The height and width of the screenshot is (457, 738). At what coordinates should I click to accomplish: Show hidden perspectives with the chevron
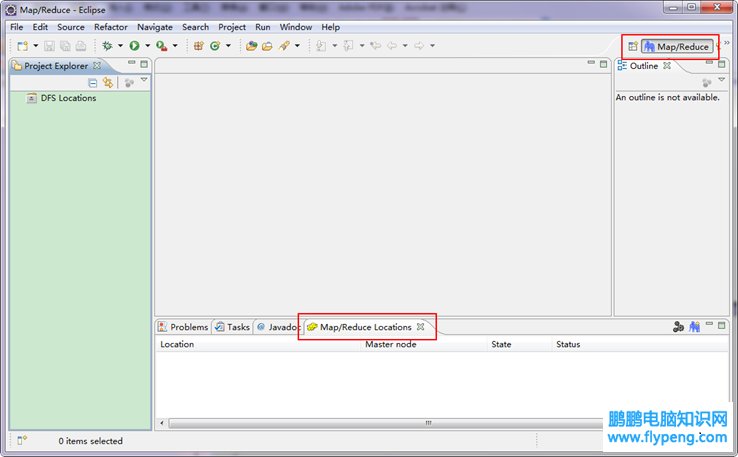click(x=727, y=43)
